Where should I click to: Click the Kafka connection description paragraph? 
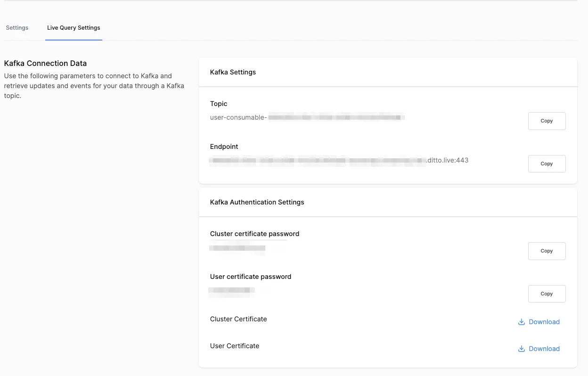click(94, 86)
